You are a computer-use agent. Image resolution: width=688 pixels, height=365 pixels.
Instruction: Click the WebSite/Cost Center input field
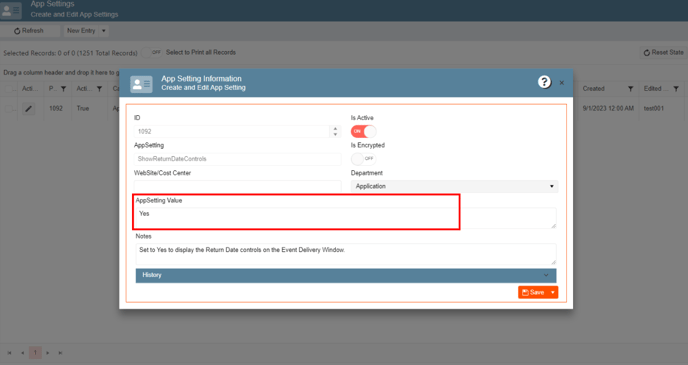pos(237,186)
